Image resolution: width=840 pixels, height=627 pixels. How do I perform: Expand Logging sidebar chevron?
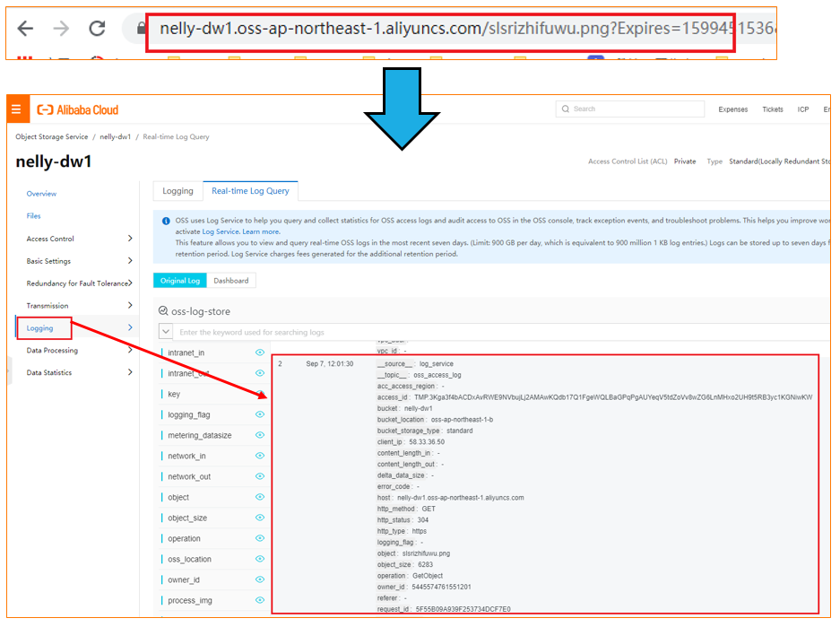point(130,327)
